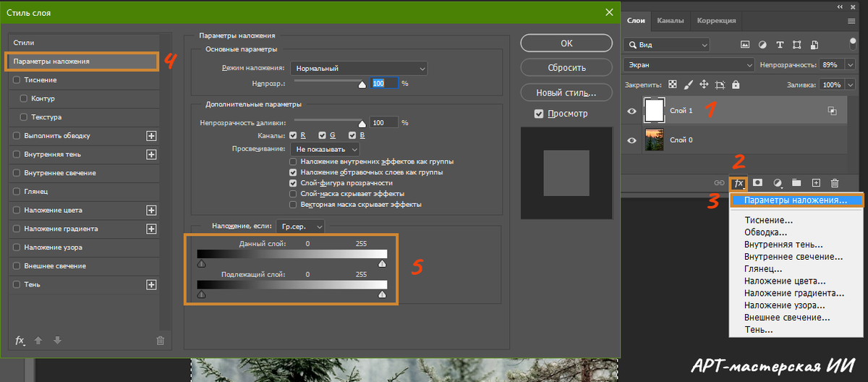Open layer blend mode dropdown Экран

[689, 65]
